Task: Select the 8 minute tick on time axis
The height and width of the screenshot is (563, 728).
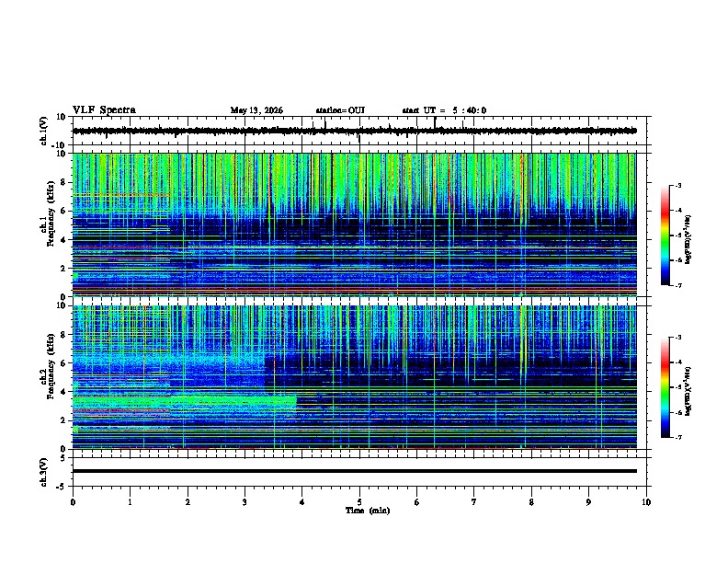Action: click(531, 502)
